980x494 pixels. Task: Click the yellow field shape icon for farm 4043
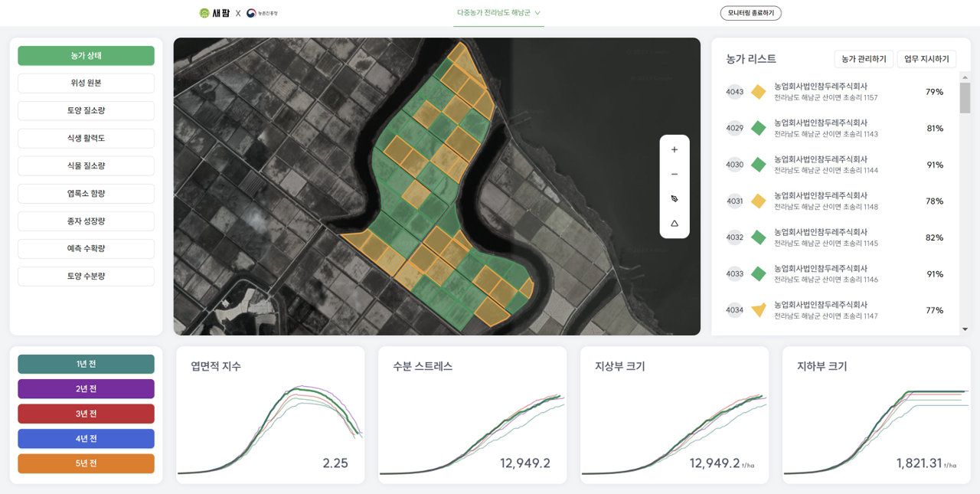pyautogui.click(x=758, y=92)
